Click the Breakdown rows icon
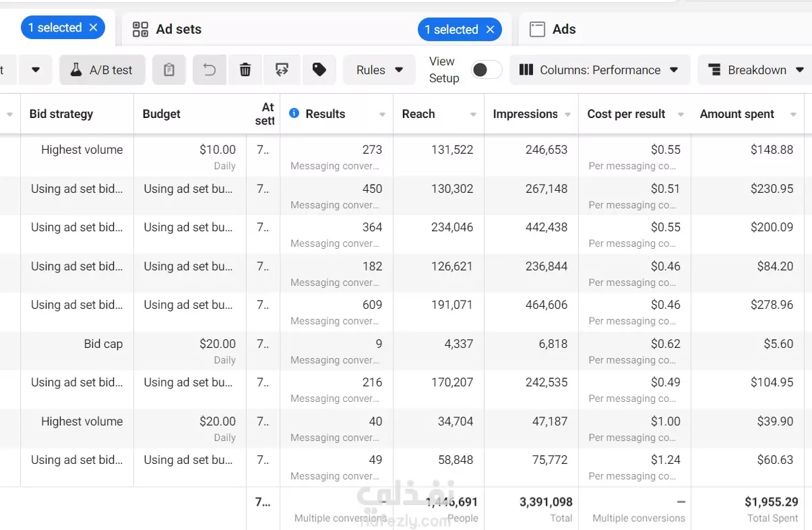 point(714,70)
